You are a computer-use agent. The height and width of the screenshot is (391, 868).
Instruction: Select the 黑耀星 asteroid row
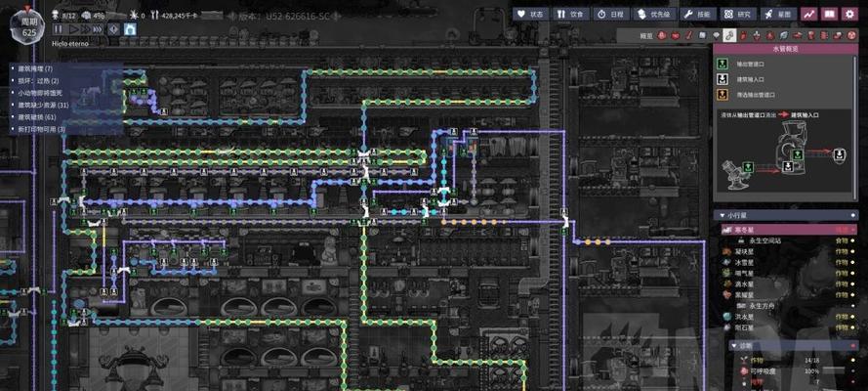[789, 294]
